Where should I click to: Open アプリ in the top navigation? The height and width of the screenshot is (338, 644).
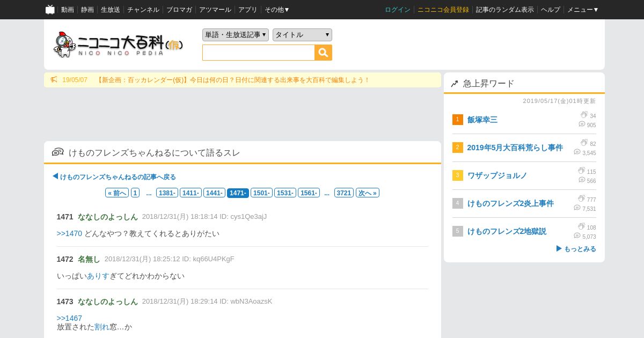tap(248, 10)
